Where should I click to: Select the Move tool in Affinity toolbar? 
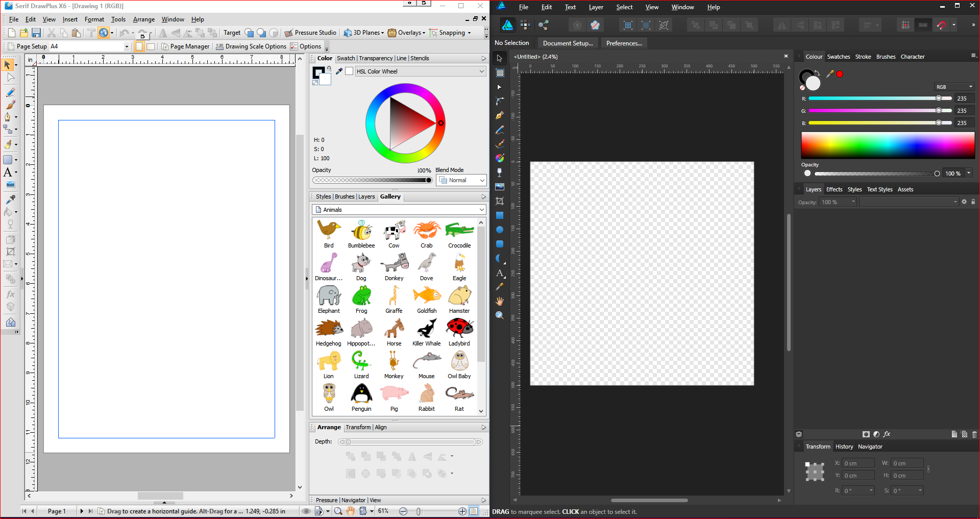499,58
